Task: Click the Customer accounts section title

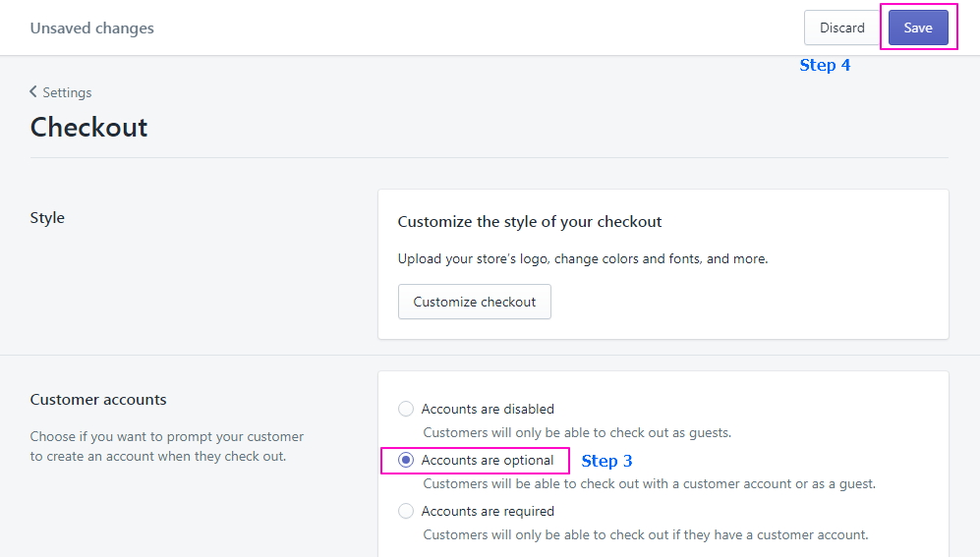Action: pyautogui.click(x=98, y=400)
